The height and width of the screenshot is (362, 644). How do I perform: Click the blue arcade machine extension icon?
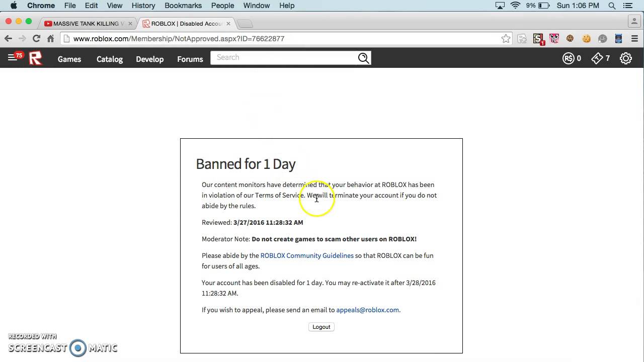coord(619,38)
